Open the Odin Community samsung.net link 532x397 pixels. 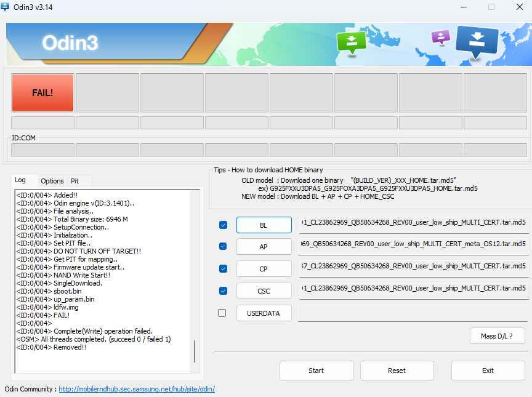point(137,389)
